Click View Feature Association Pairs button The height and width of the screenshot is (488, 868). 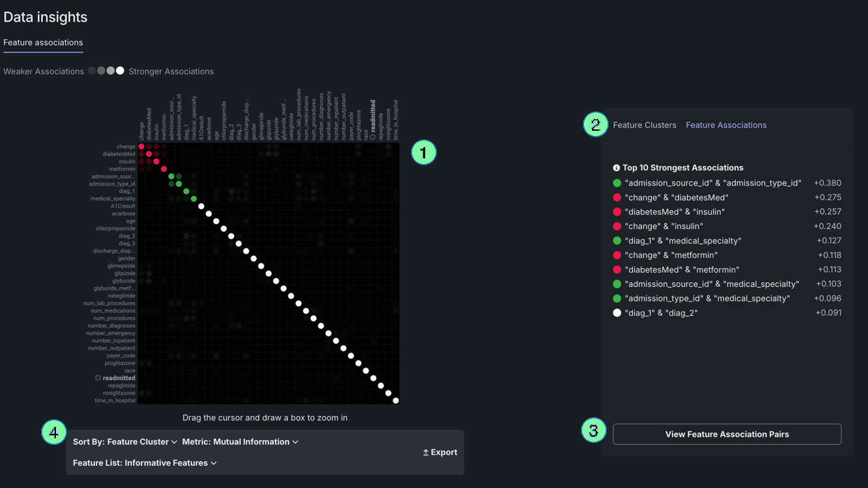coord(727,435)
